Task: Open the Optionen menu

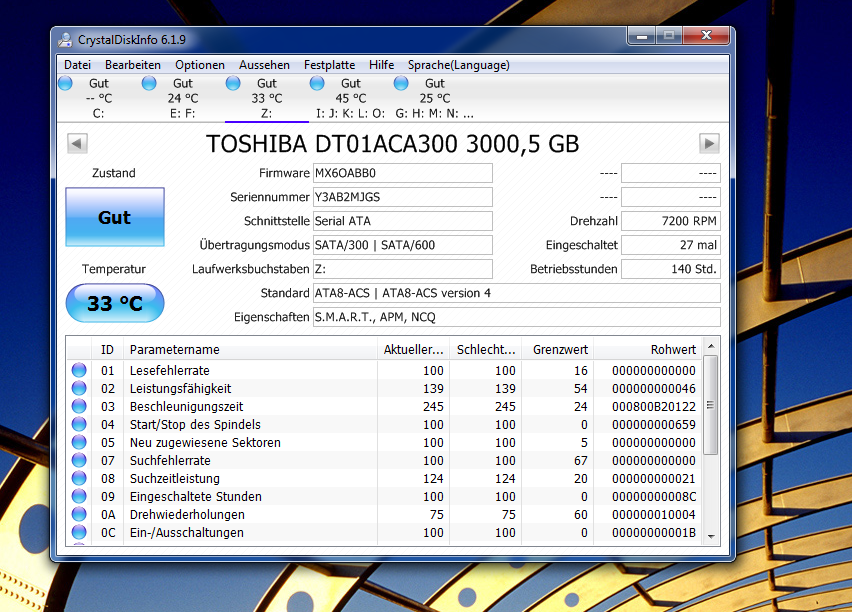Action: (x=199, y=65)
